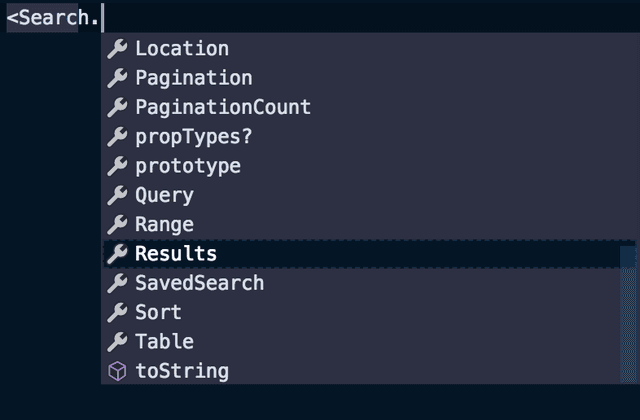This screenshot has width=640, height=420.
Task: Click the wrench icon next to propTypes?
Action: point(117,137)
